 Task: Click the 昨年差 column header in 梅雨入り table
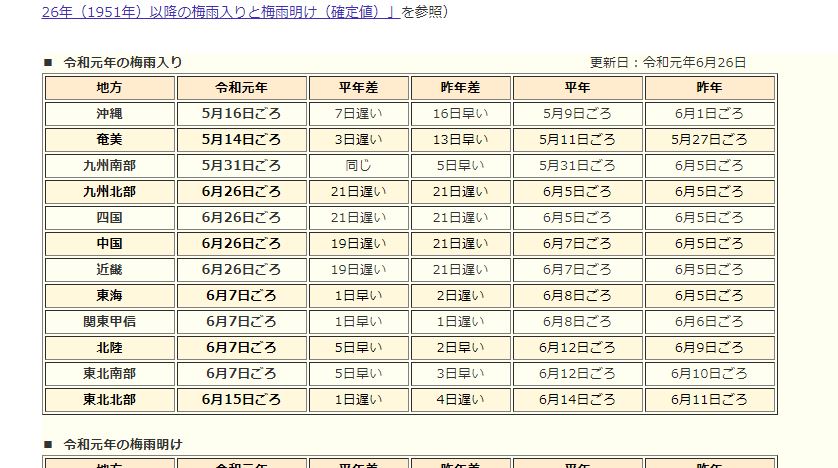[460, 88]
